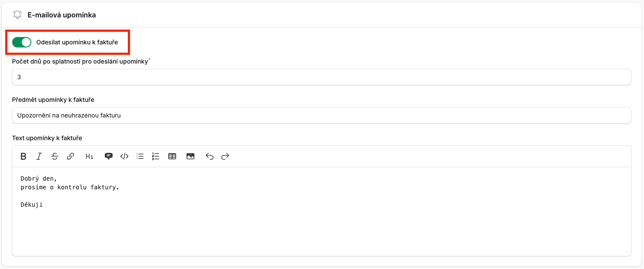This screenshot has width=644, height=269.
Task: Create a bulleted list
Action: (x=140, y=156)
